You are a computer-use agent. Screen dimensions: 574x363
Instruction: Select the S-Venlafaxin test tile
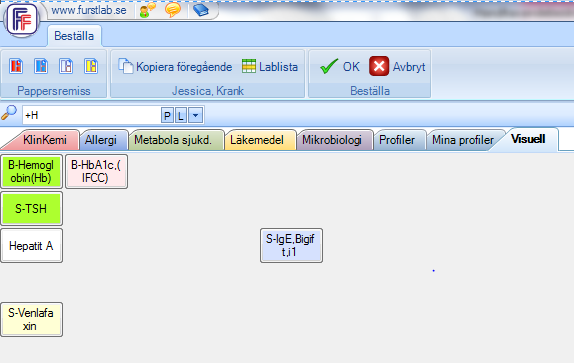(31, 319)
